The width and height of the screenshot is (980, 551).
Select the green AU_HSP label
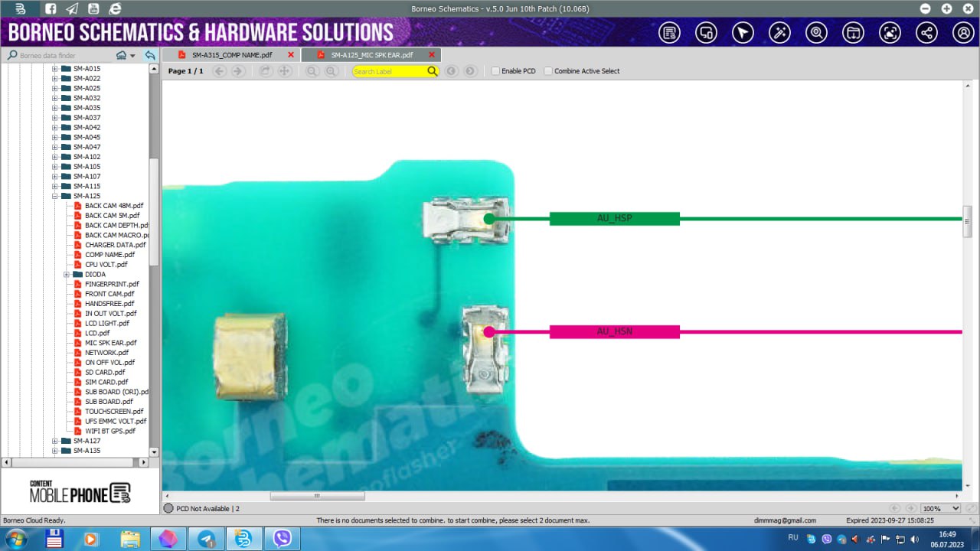tap(614, 219)
